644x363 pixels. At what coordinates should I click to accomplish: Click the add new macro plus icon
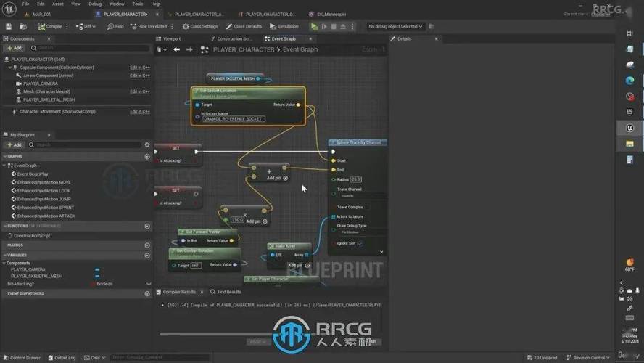click(x=147, y=245)
